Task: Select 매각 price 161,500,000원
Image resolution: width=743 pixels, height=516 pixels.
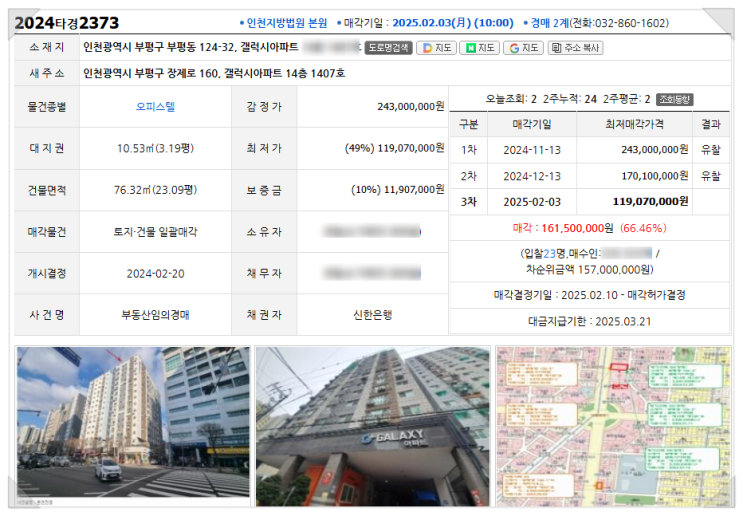Action: click(577, 228)
